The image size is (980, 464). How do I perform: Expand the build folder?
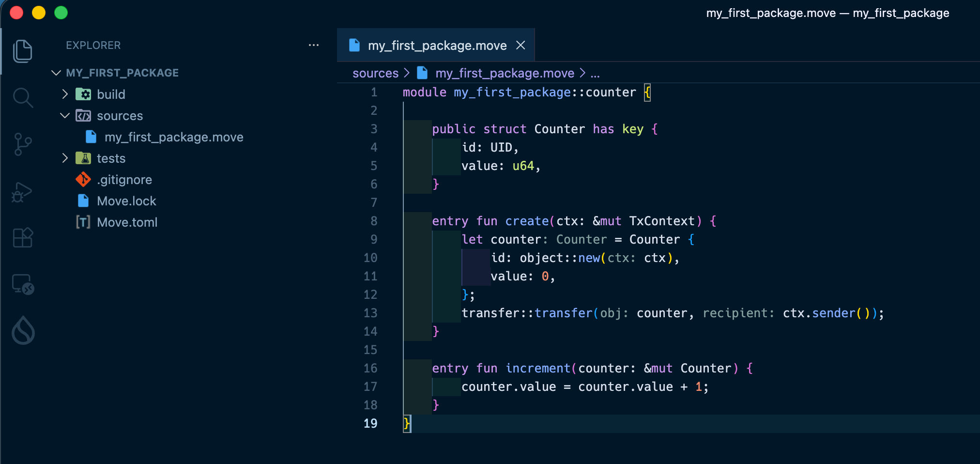tap(64, 94)
